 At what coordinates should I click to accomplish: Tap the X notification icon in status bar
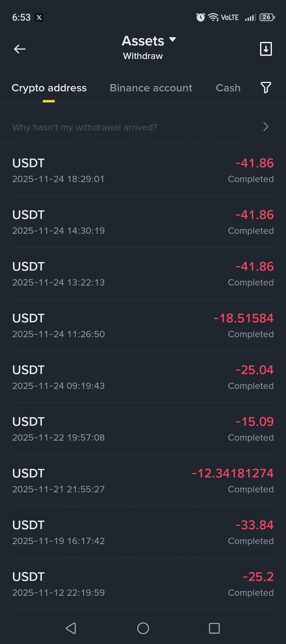point(39,17)
